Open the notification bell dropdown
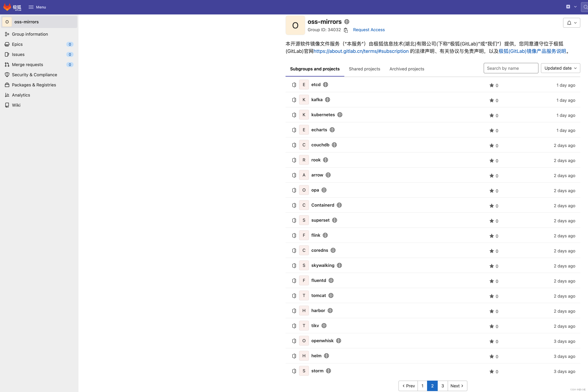The width and height of the screenshot is (588, 392). pyautogui.click(x=572, y=23)
